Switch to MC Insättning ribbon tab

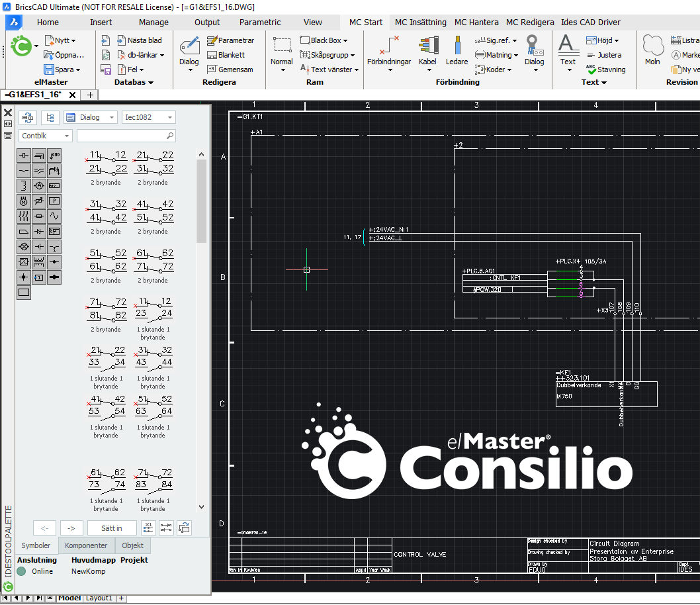(x=420, y=22)
